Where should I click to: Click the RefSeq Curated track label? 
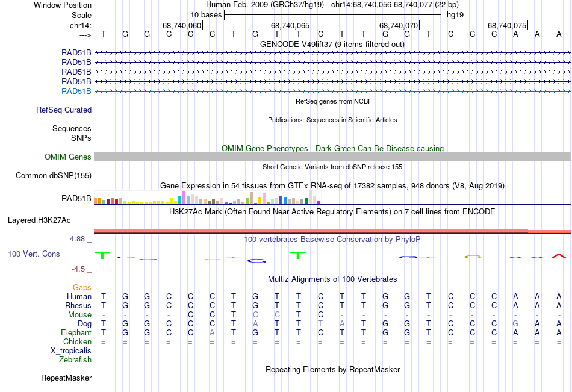tap(63, 110)
